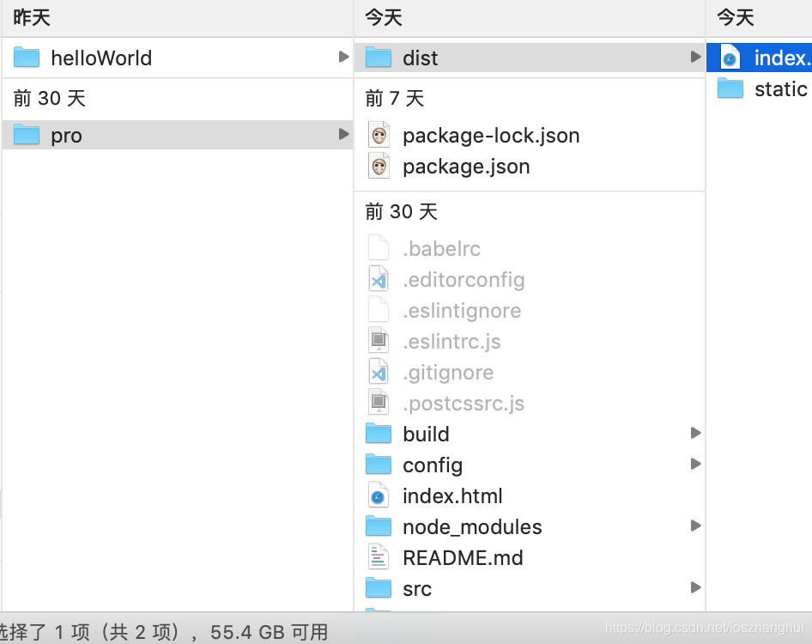
Task: Expand build folder disclosure arrow
Action: point(695,433)
